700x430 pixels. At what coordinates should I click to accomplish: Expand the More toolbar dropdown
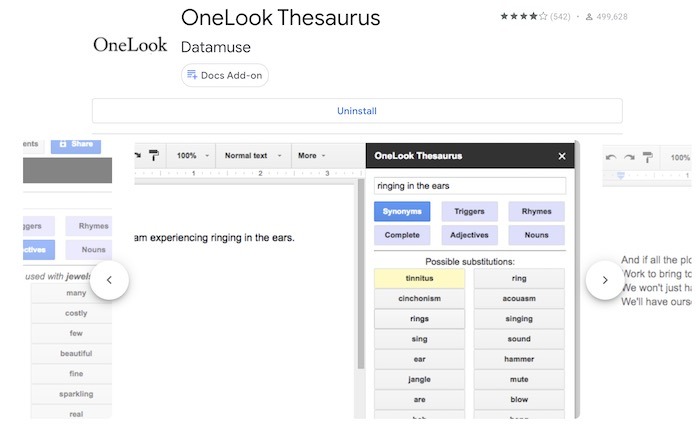coord(312,155)
